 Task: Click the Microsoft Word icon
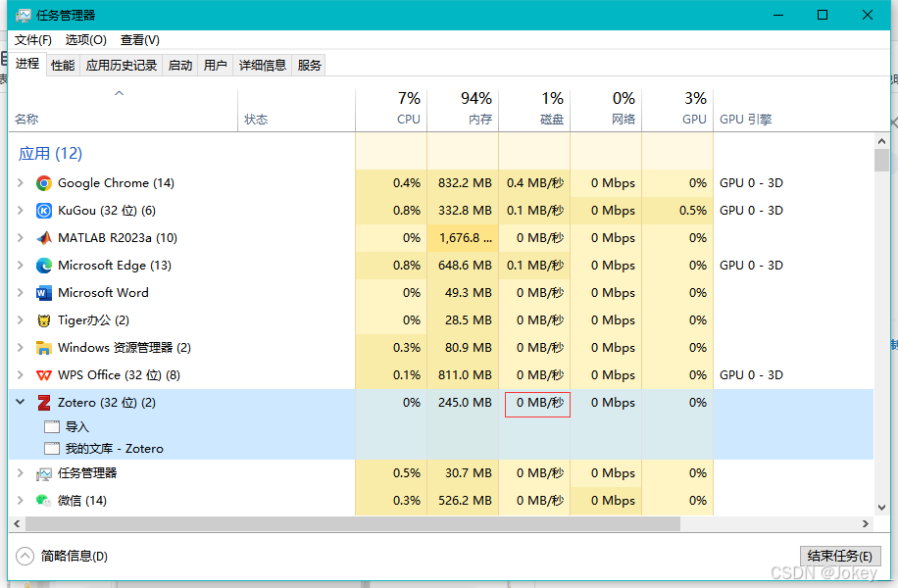click(x=43, y=293)
